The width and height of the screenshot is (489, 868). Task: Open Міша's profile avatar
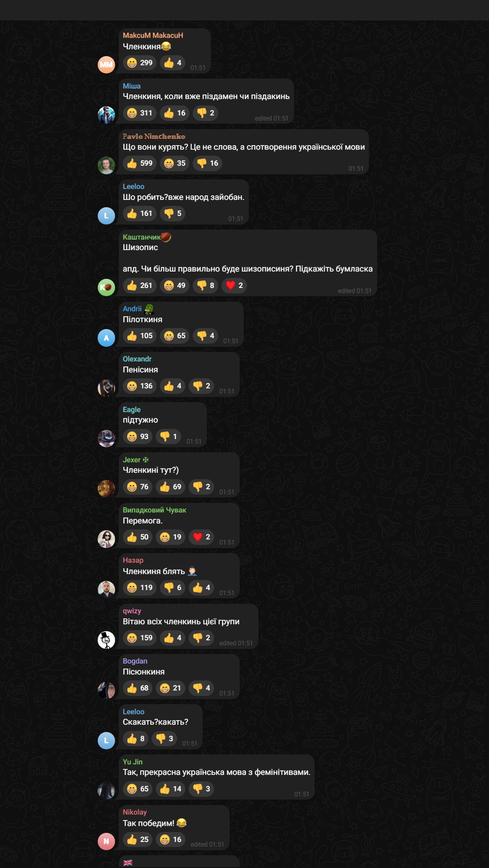pos(106,115)
